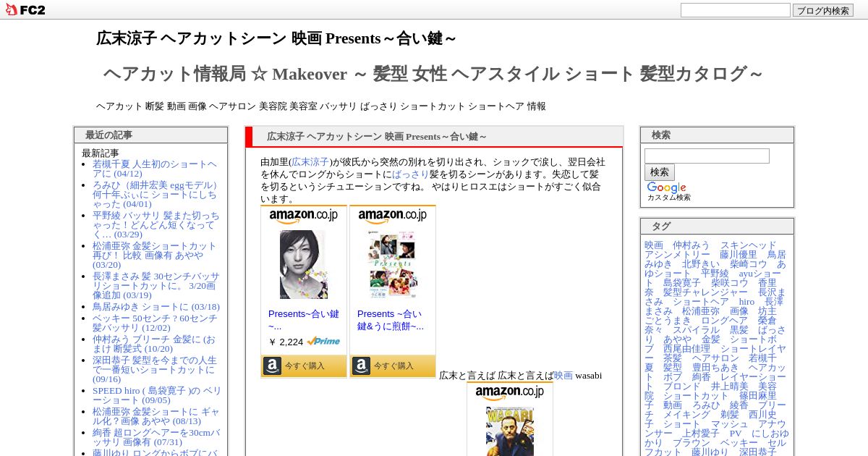The image size is (868, 456).
Task: Click the 最近の記事 panel header
Action: coord(150,135)
